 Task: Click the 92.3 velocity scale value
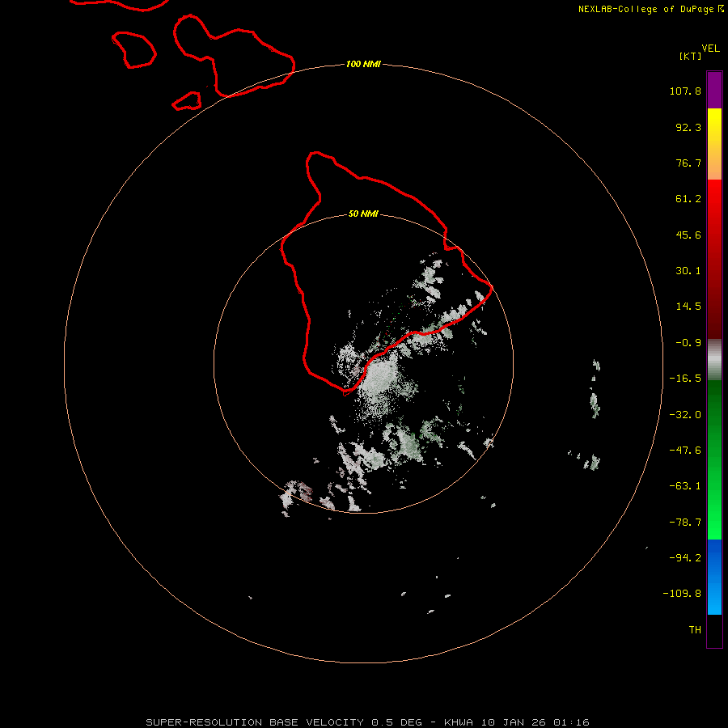688,127
